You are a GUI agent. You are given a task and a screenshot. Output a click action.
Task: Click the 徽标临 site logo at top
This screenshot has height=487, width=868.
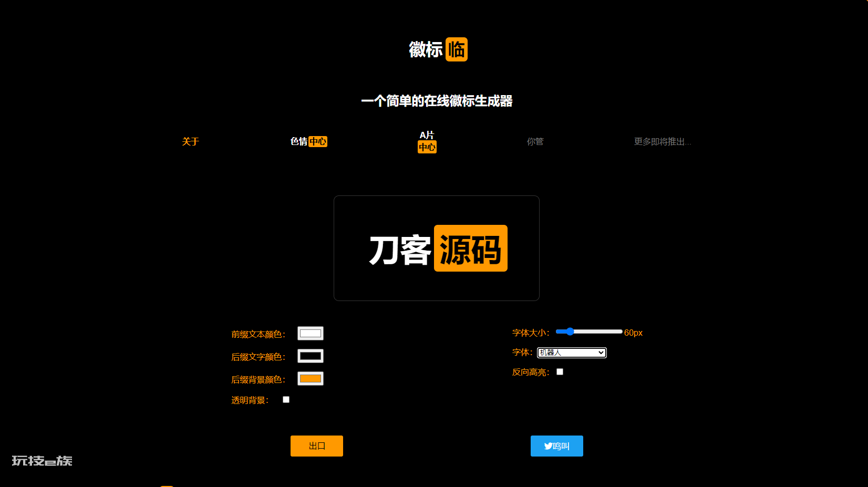(x=438, y=49)
